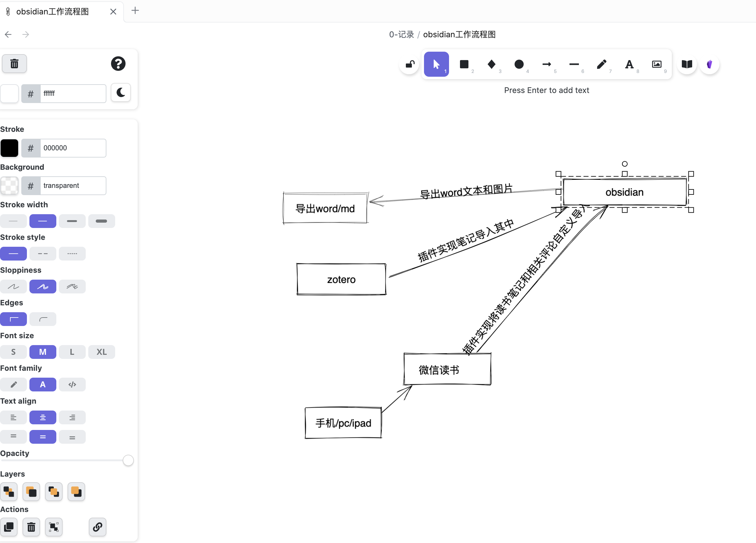
Task: Set font size to L
Action: coord(72,352)
